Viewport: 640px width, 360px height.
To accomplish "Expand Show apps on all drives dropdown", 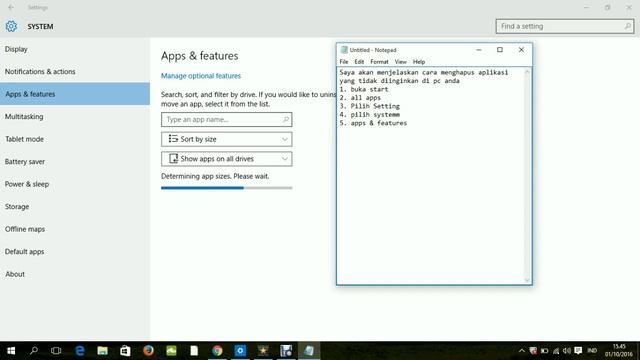I will [227, 159].
